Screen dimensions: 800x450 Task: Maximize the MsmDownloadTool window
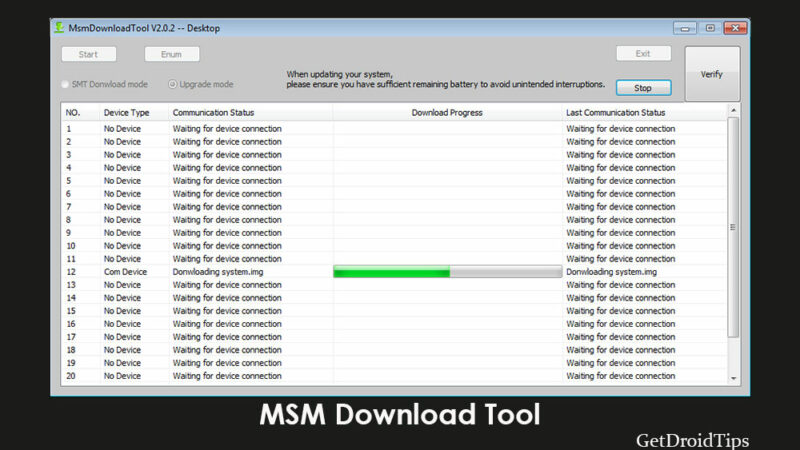click(710, 28)
